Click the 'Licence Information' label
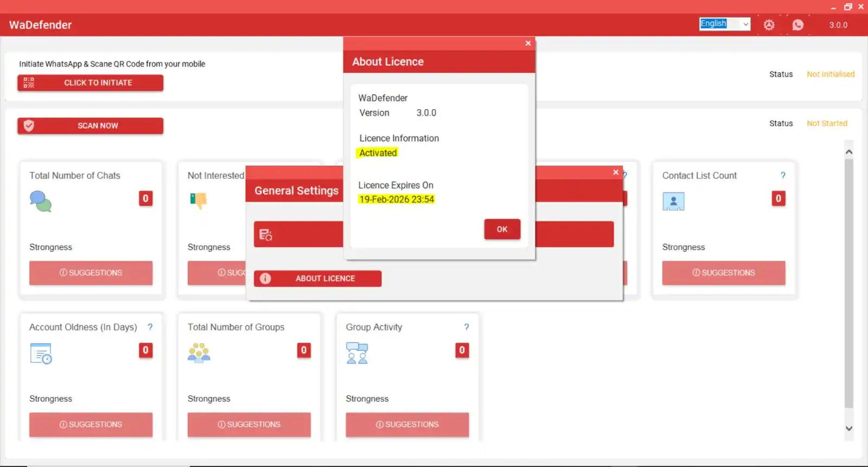 [x=399, y=138]
